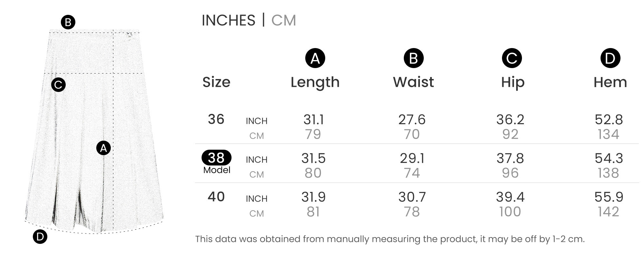644x260 pixels.
Task: Click the Length column header
Action: tap(315, 82)
